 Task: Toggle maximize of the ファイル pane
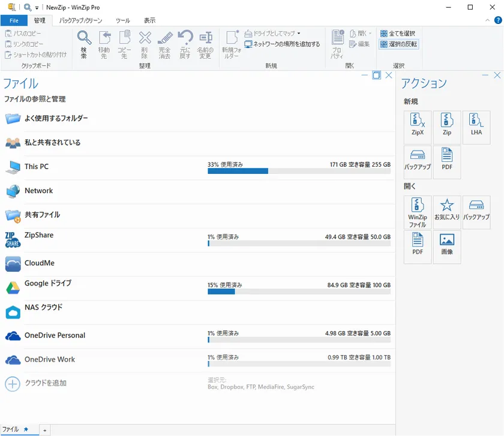point(376,76)
